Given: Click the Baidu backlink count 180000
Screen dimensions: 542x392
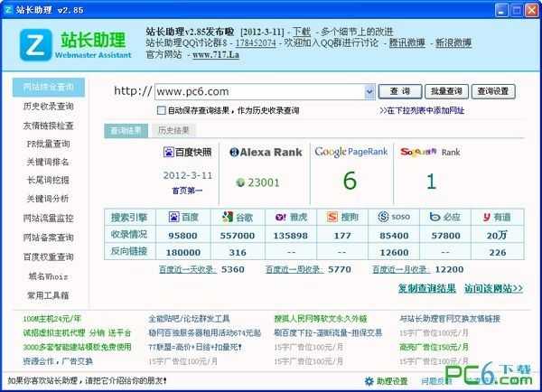Looking at the screenshot, I should [183, 253].
